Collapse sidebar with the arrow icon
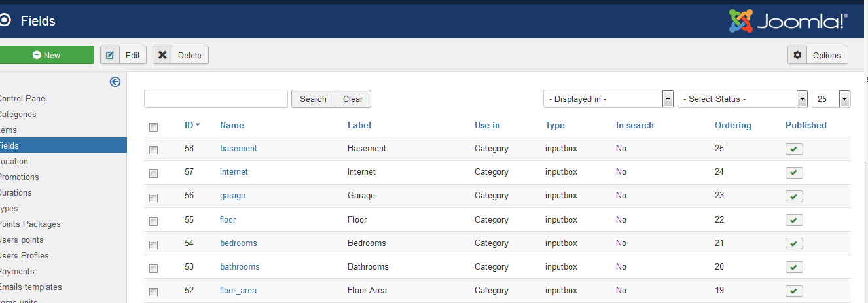This screenshot has height=303, width=868. (x=115, y=82)
